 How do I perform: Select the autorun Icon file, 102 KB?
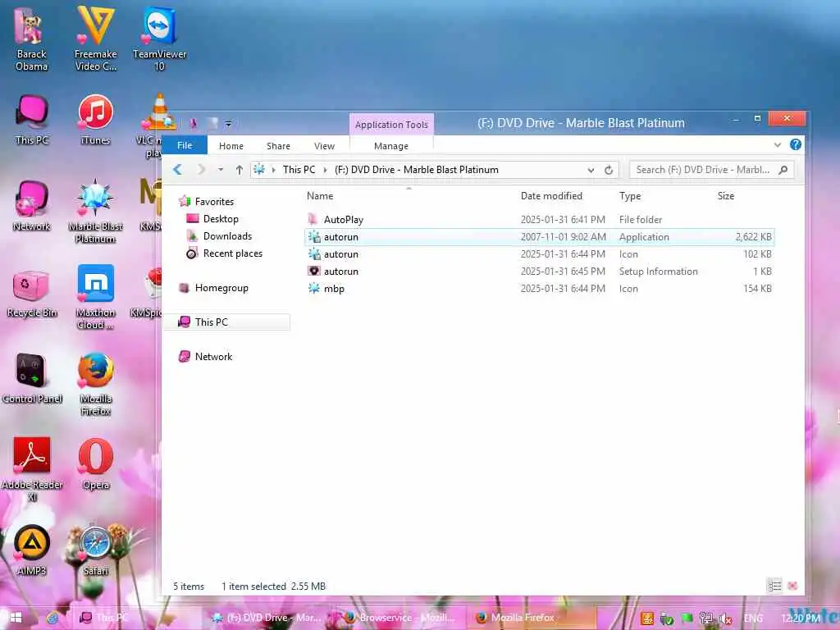coord(540,254)
